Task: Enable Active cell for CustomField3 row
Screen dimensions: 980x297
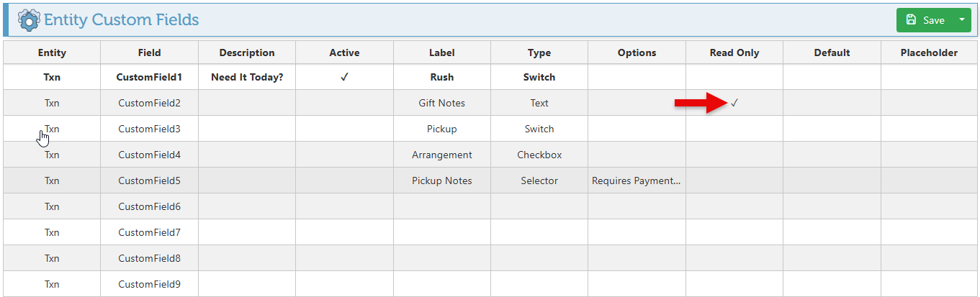Action: point(344,129)
